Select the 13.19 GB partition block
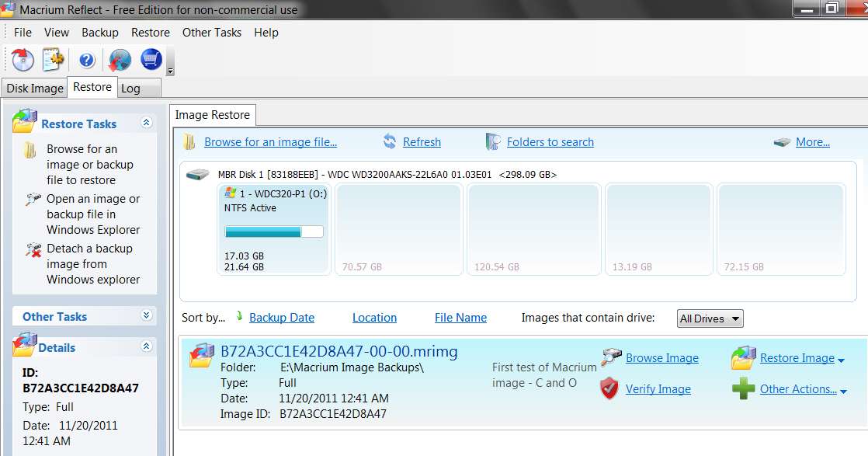The height and width of the screenshot is (456, 868). pyautogui.click(x=658, y=229)
